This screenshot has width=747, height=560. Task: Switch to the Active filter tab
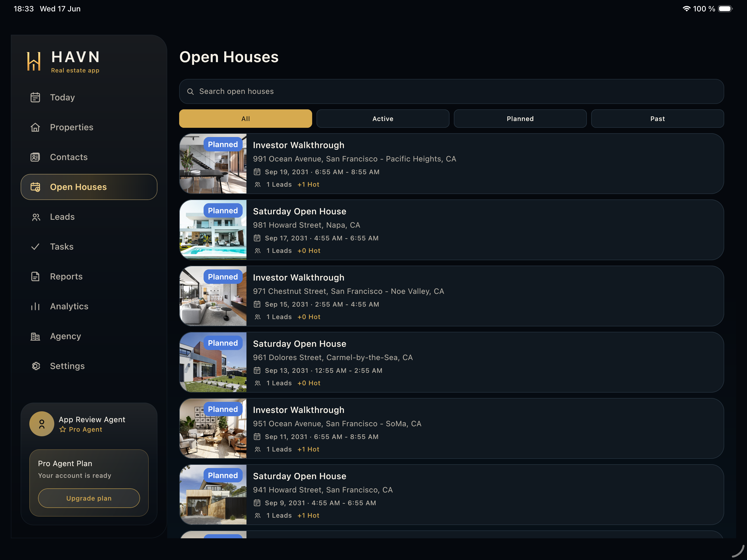point(383,119)
